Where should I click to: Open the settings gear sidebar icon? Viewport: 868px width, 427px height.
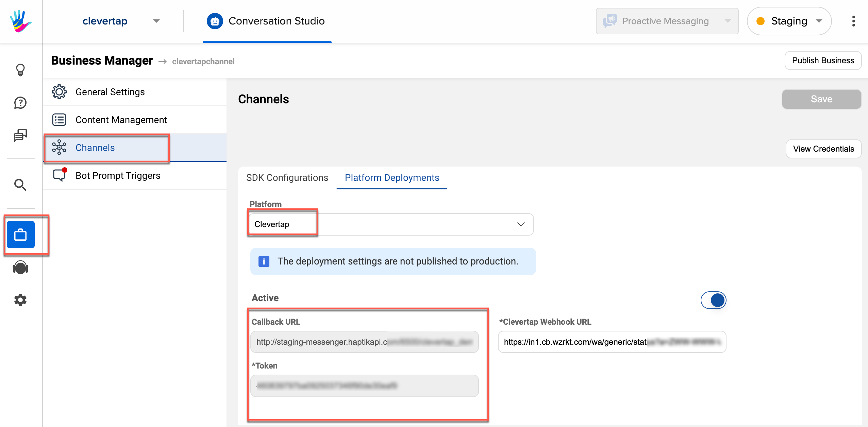click(x=20, y=300)
